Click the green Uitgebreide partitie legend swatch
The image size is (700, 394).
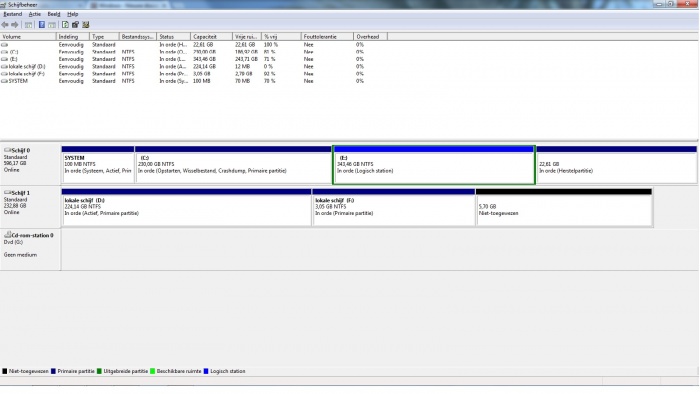(99, 371)
